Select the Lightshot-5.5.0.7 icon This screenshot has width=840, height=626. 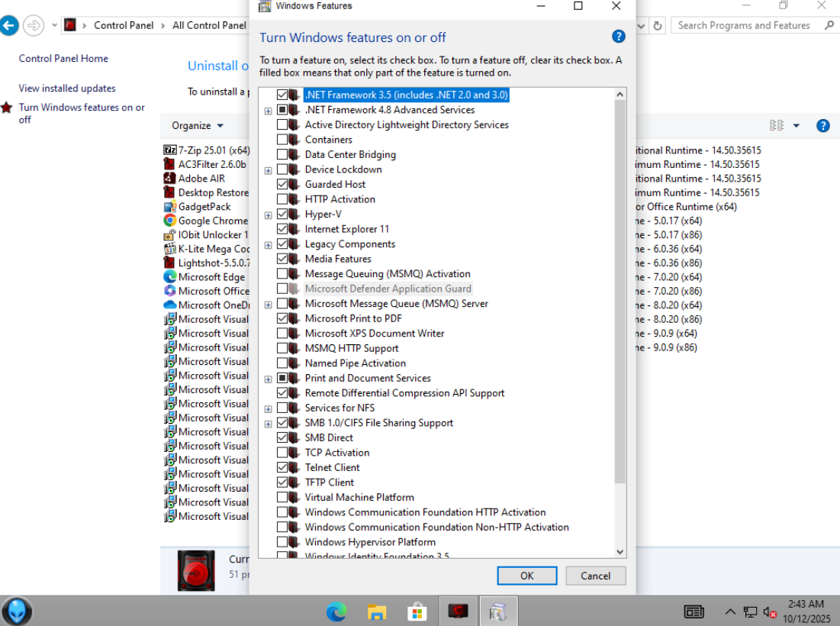click(x=170, y=263)
